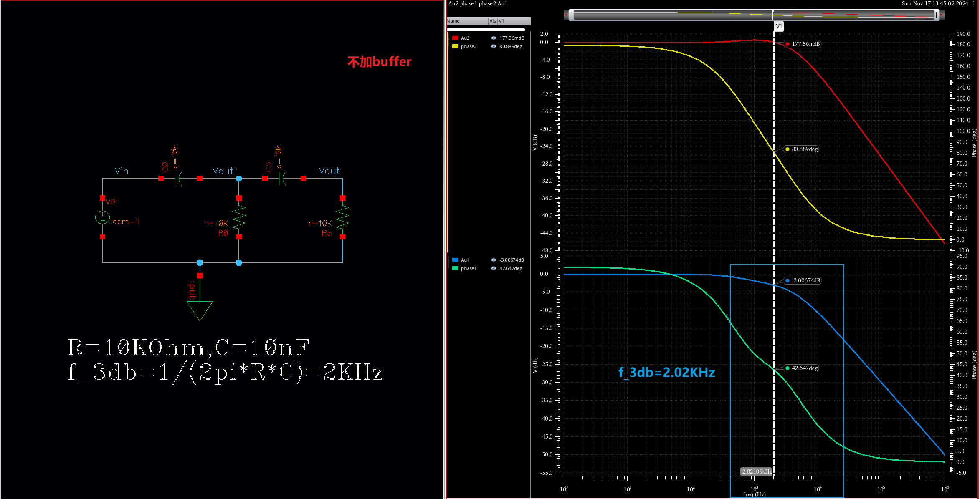Hide the Au1 trace via eye icon
Image resolution: width=980 pixels, height=499 pixels.
coord(494,260)
